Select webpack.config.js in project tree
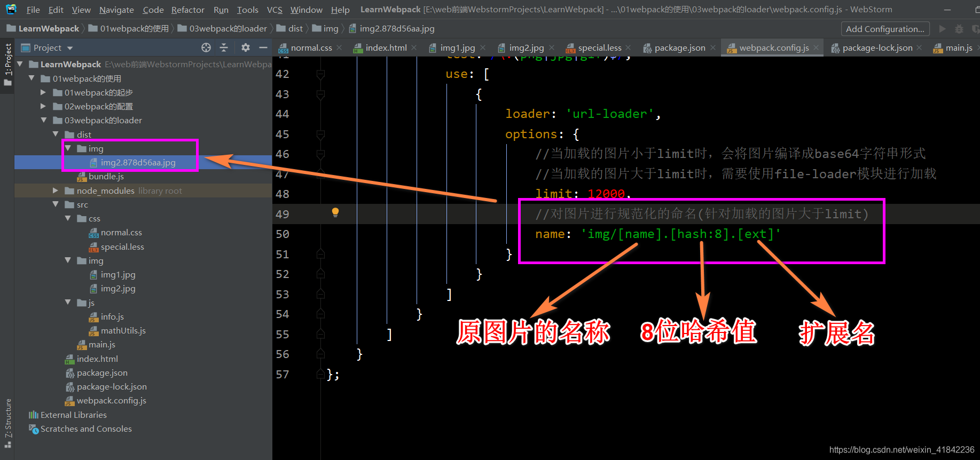Viewport: 980px width, 460px height. [111, 400]
